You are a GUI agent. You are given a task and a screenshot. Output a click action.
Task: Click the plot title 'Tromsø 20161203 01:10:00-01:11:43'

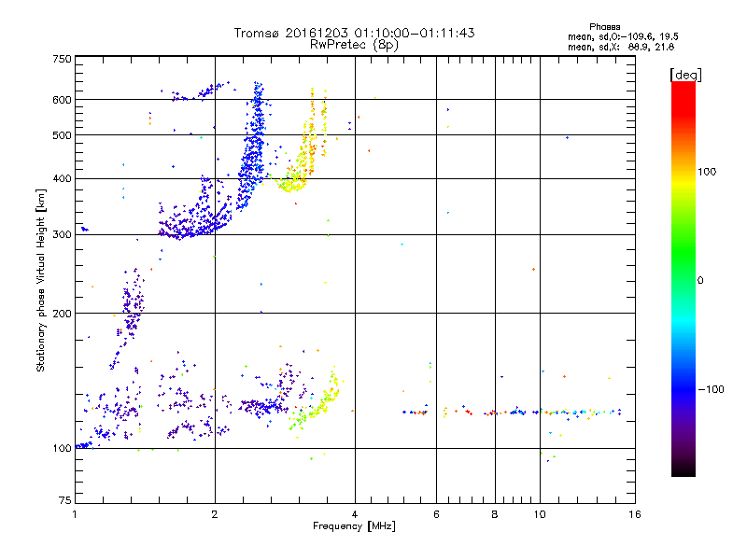(354, 33)
